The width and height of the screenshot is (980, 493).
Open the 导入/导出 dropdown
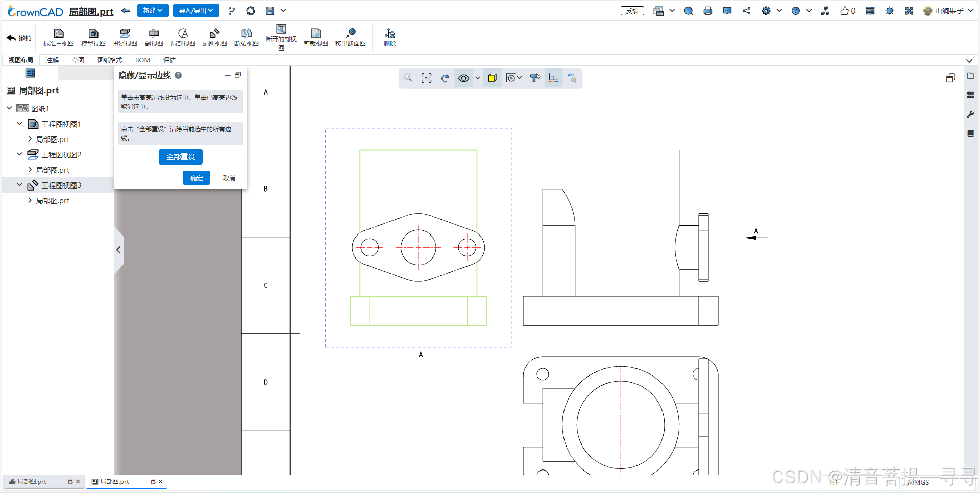(x=196, y=10)
